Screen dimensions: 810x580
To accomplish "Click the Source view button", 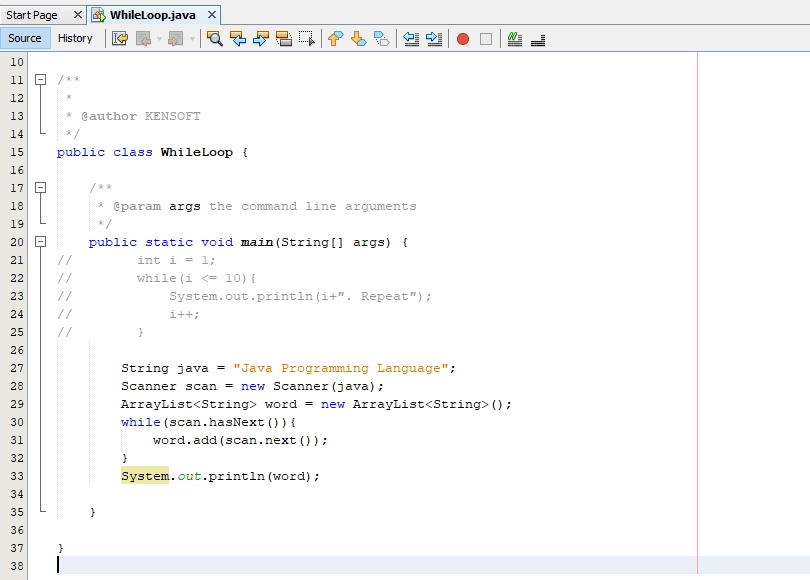I will coord(24,38).
